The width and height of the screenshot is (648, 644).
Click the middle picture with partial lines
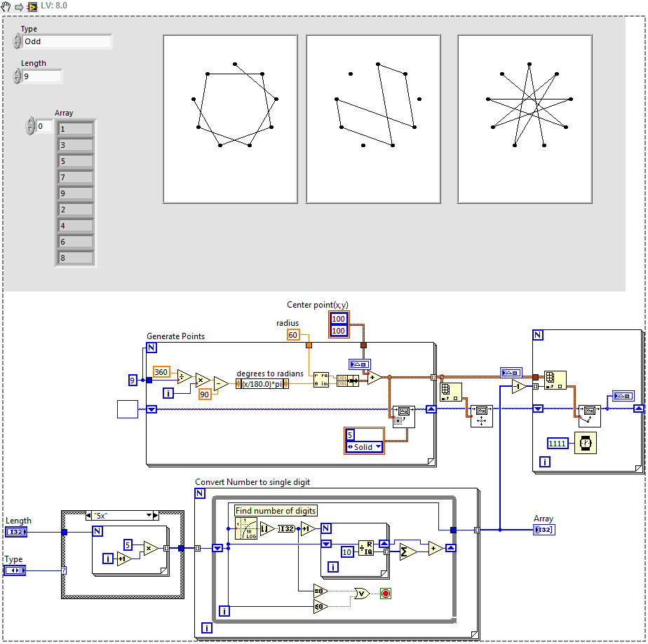tap(373, 119)
